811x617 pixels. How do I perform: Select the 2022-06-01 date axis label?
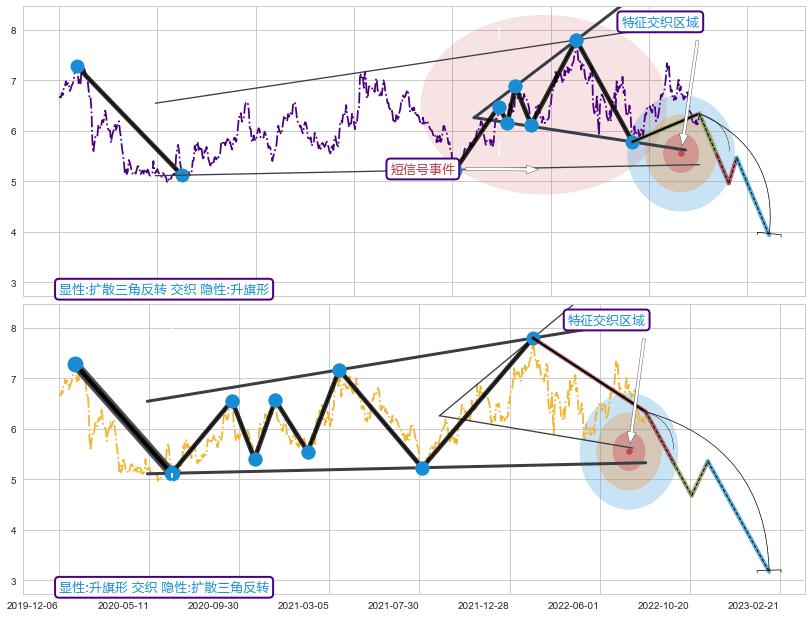coord(573,605)
